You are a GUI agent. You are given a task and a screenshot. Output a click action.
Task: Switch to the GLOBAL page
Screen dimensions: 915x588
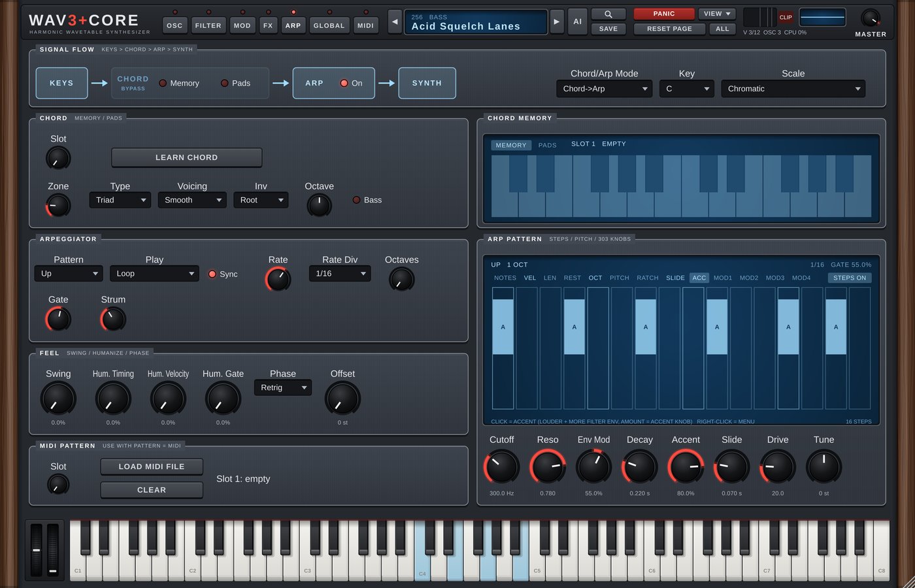click(x=329, y=25)
